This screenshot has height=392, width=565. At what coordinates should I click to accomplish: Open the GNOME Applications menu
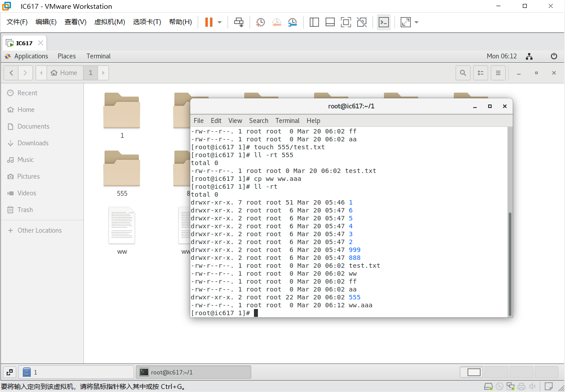(26, 56)
